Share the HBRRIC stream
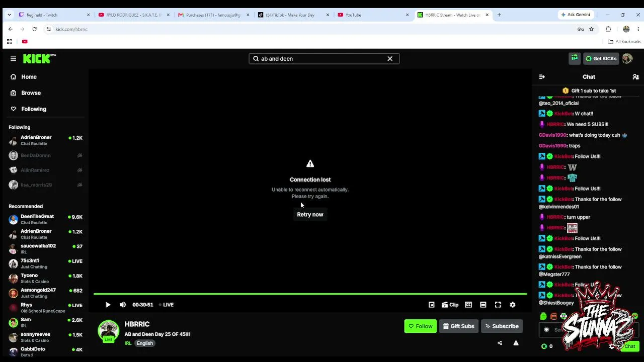This screenshot has height=362, width=644. (500, 343)
